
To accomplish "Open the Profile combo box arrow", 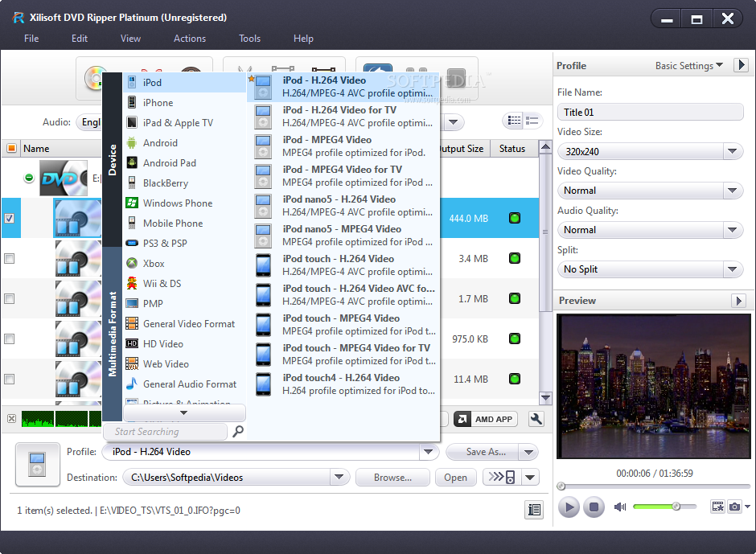I will [x=428, y=452].
